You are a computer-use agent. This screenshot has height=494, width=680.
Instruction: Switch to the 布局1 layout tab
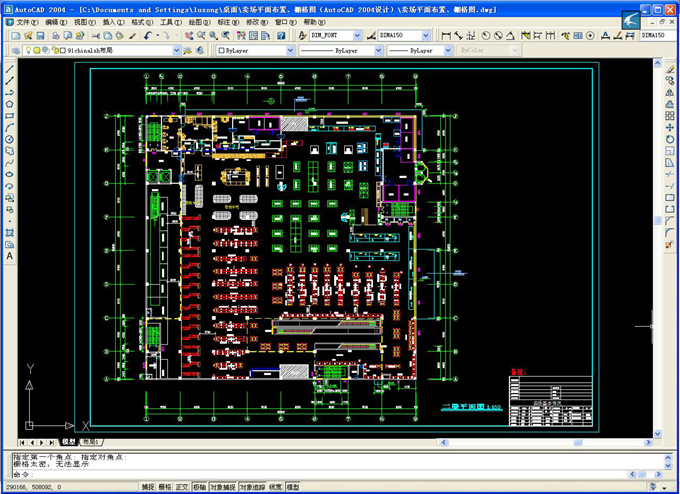[91, 441]
